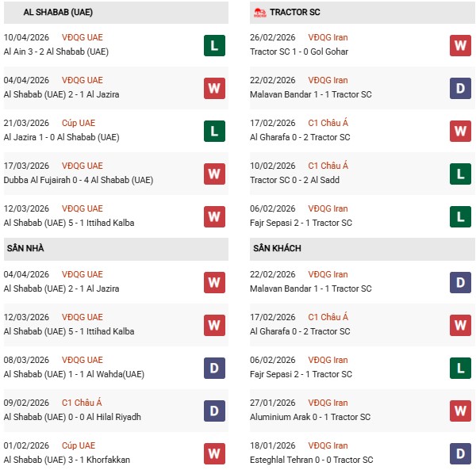Select the W badge for Dubba Al Fujairah match
Viewport: 476px width, 470px height.
tap(214, 174)
